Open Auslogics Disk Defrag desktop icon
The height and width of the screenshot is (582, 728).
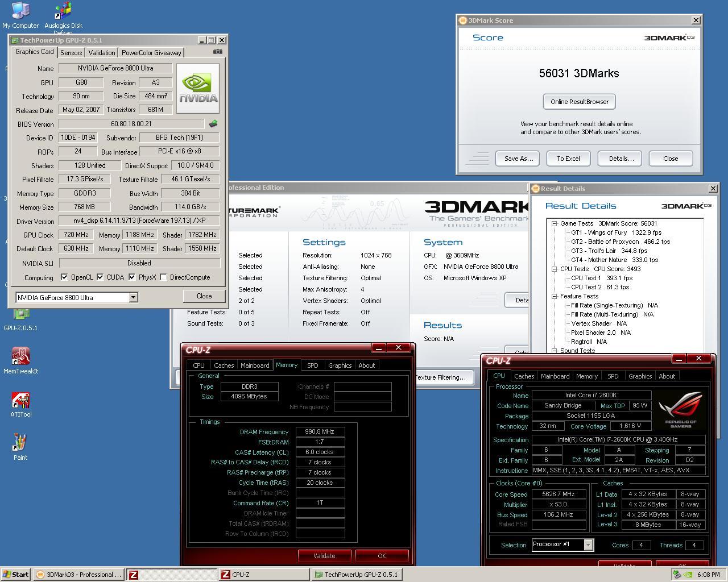pyautogui.click(x=63, y=17)
